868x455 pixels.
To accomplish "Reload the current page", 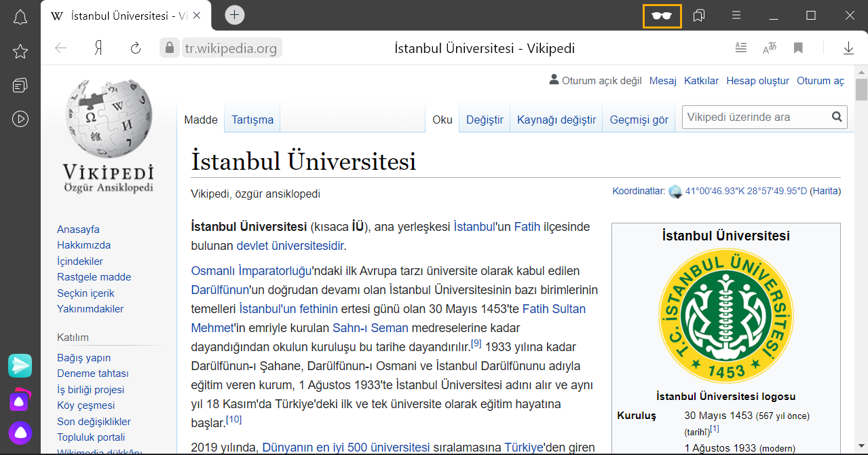I will click(x=136, y=48).
